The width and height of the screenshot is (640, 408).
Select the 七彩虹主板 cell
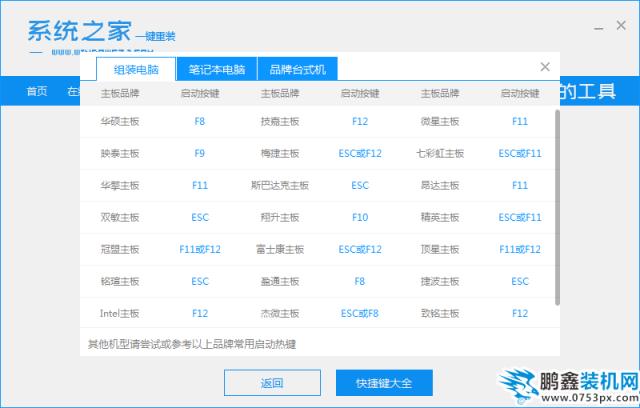tap(440, 153)
